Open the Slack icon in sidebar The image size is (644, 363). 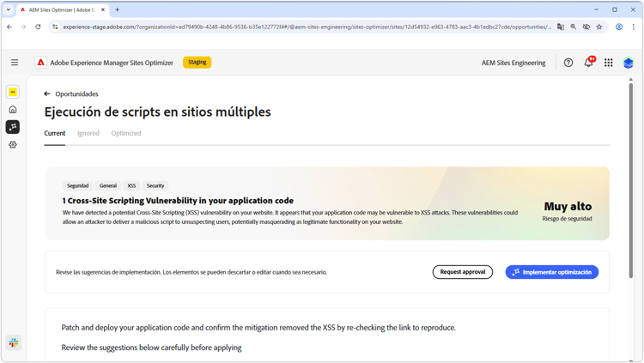point(14,342)
